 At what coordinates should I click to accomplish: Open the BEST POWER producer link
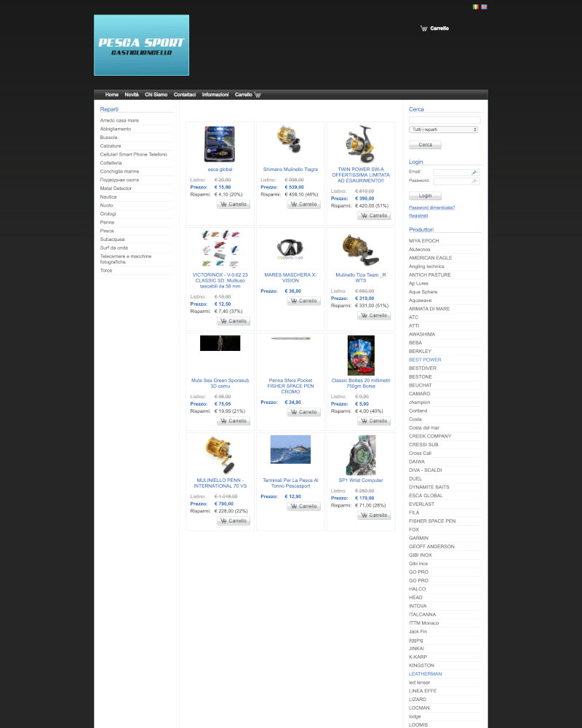tap(425, 360)
